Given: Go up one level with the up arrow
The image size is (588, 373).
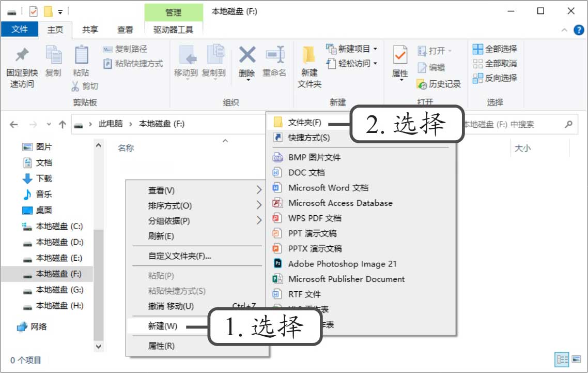Looking at the screenshot, I should [62, 124].
